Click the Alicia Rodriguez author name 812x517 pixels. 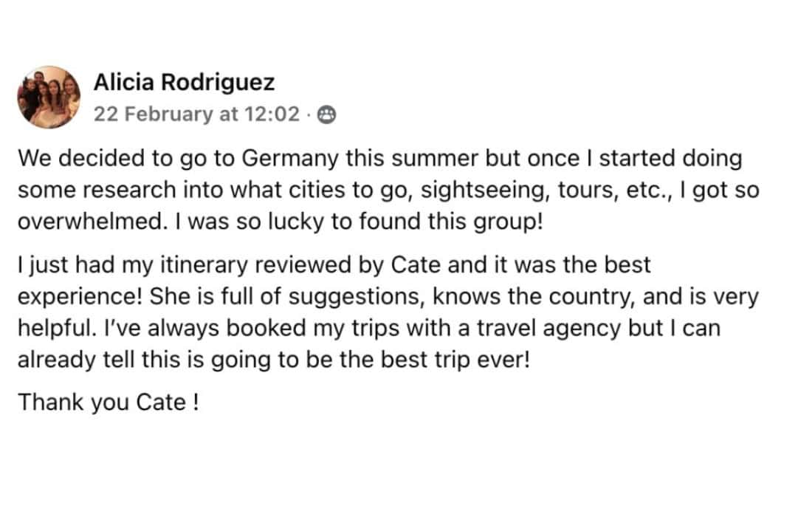pyautogui.click(x=184, y=83)
